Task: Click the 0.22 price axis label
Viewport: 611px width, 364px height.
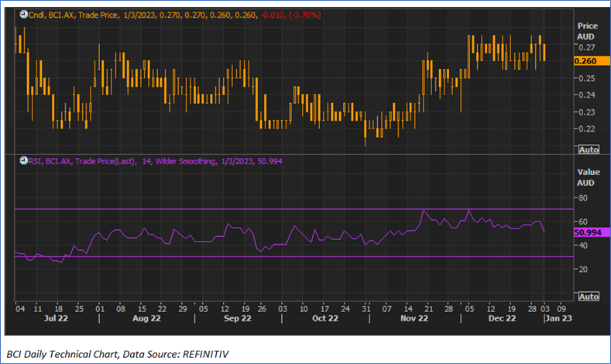Action: (x=586, y=129)
